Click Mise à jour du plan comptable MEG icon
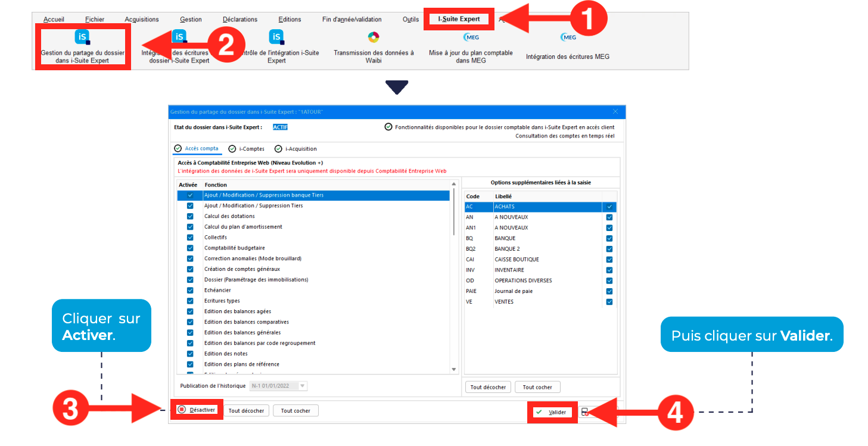This screenshot has height=446, width=868. 471,37
